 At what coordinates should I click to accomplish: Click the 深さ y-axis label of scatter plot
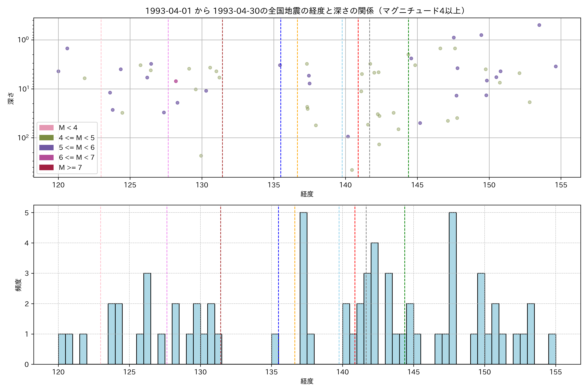(11, 98)
